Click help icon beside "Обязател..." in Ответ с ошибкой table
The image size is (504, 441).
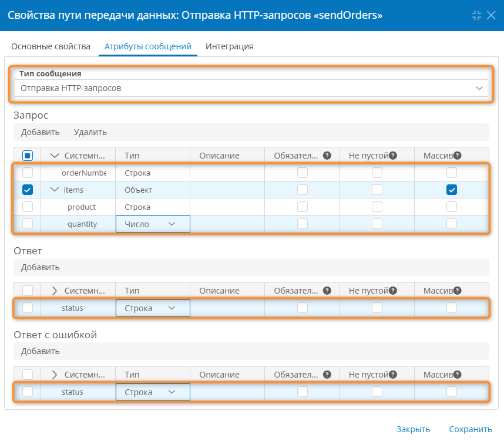point(327,375)
